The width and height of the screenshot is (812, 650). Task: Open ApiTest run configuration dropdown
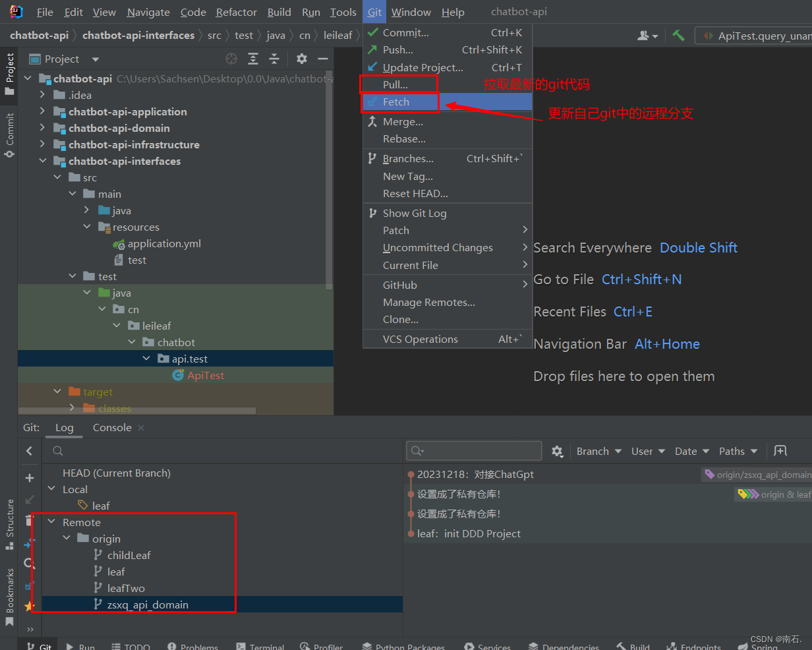(754, 36)
